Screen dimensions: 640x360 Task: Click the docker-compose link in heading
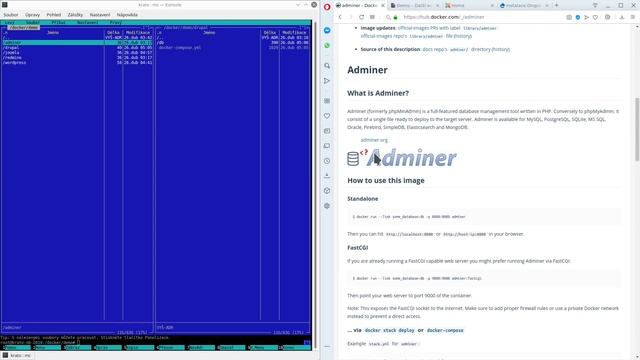tap(445, 330)
